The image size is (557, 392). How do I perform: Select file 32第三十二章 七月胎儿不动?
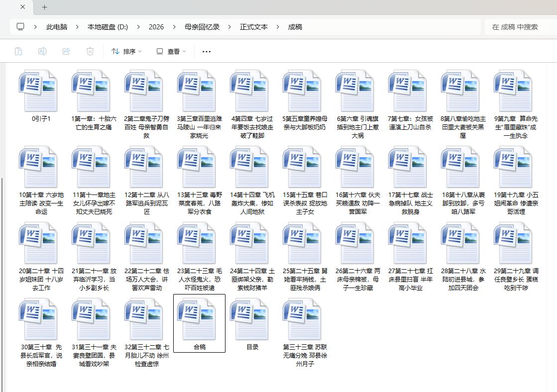[x=147, y=332]
